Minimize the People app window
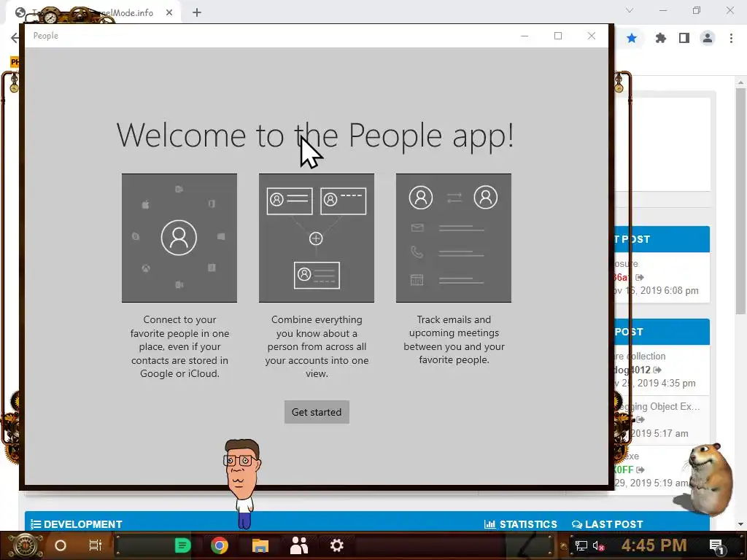This screenshot has height=560, width=747. (x=525, y=36)
